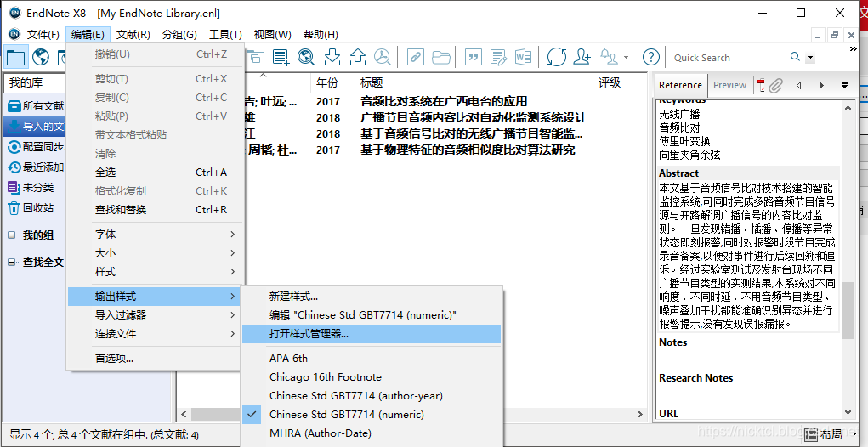Expand the 样式 submenu

coord(155,272)
